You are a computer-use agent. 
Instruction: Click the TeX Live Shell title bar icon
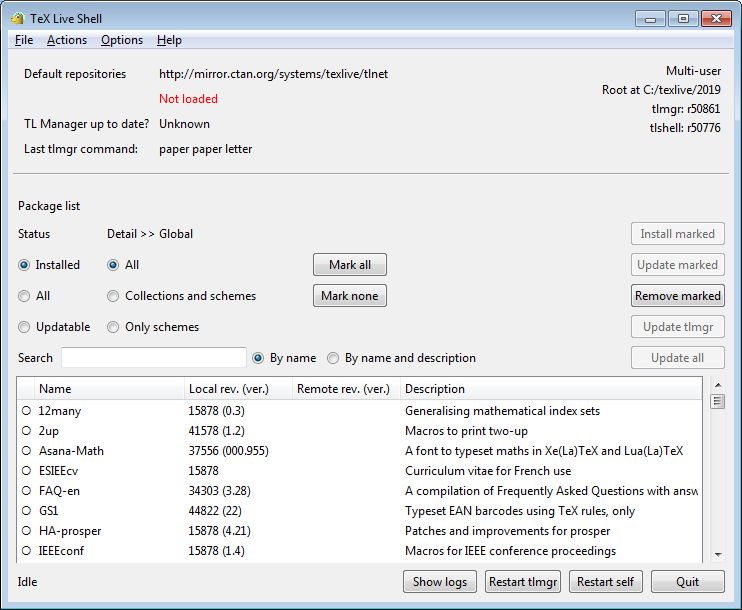(18, 18)
